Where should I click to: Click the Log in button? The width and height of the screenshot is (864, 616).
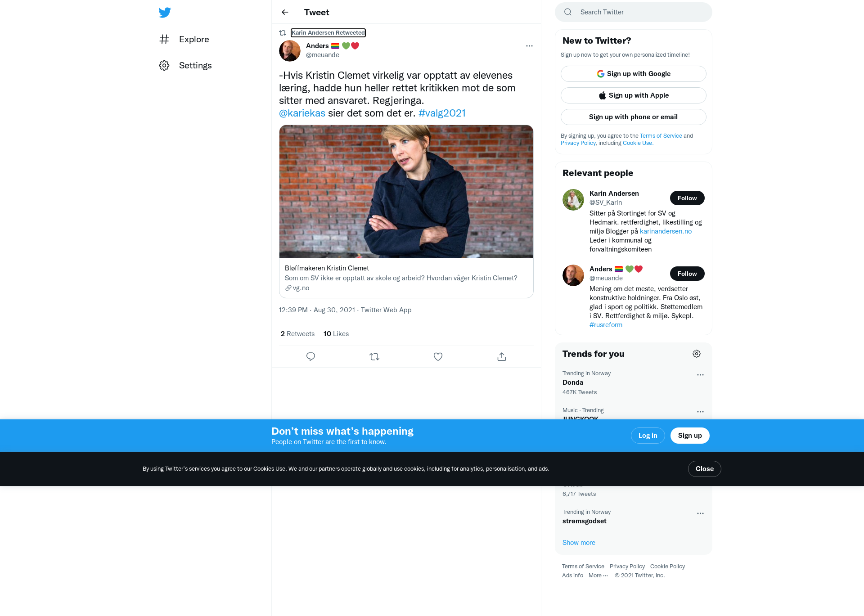point(648,436)
